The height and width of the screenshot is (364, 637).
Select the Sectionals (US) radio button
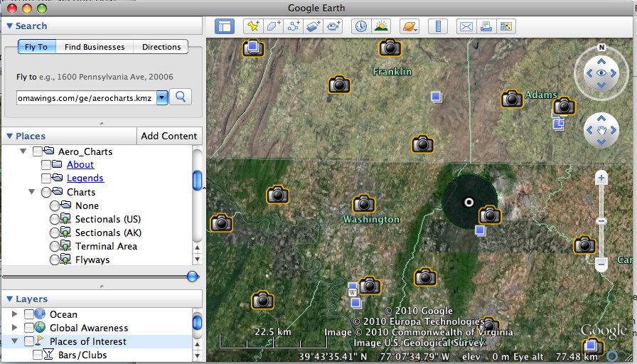coord(55,219)
